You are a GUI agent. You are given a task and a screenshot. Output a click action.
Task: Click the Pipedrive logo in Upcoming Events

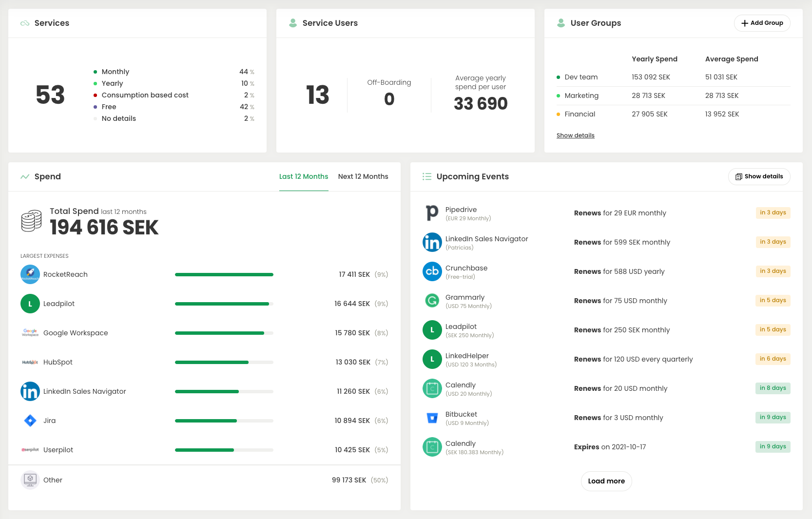click(432, 213)
